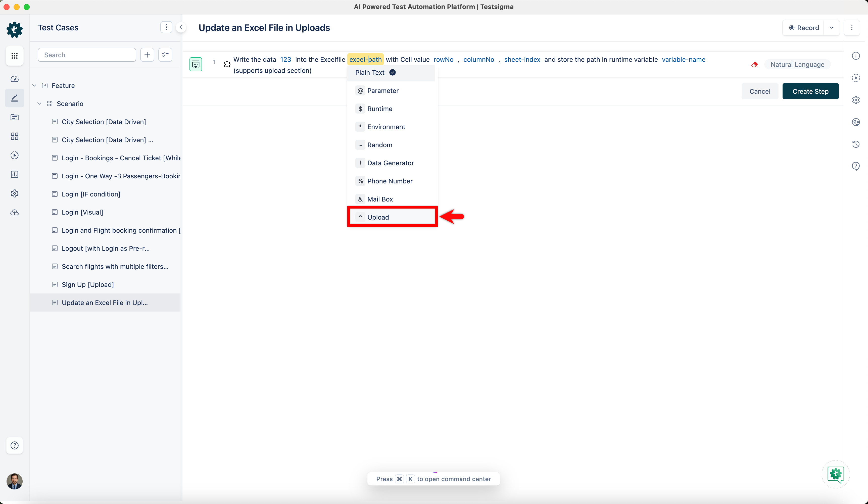Image resolution: width=868 pixels, height=504 pixels.
Task: Click the info icon in right panel
Action: (856, 56)
